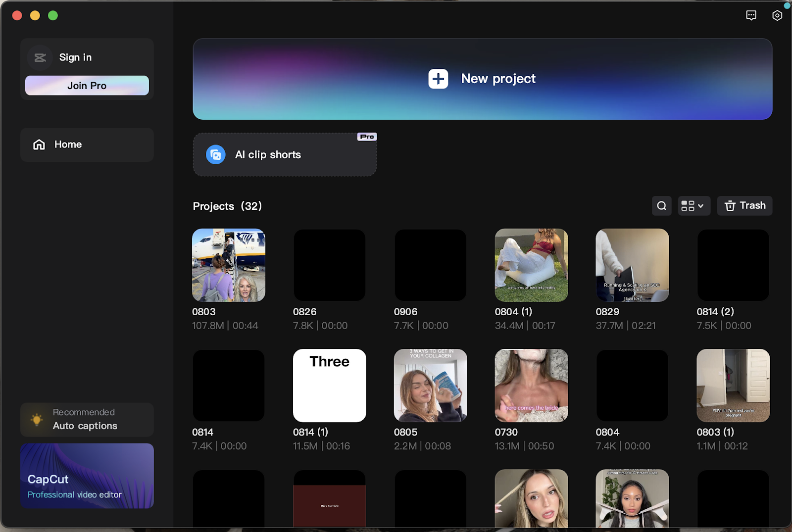
Task: Click the search icon above the projects grid
Action: point(661,205)
